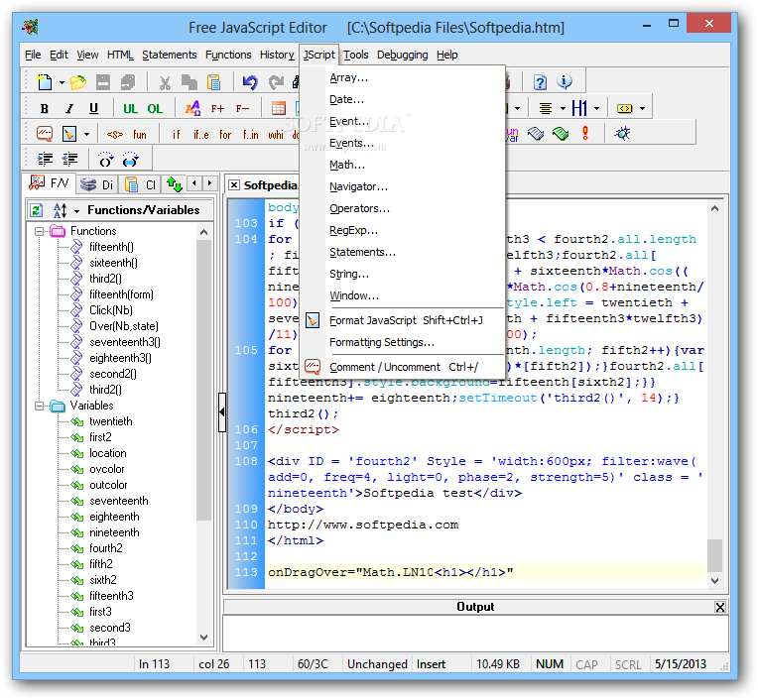Viewport: 758px width, 700px height.
Task: Click the Format JavaScript toolbar icon
Action: (69, 134)
